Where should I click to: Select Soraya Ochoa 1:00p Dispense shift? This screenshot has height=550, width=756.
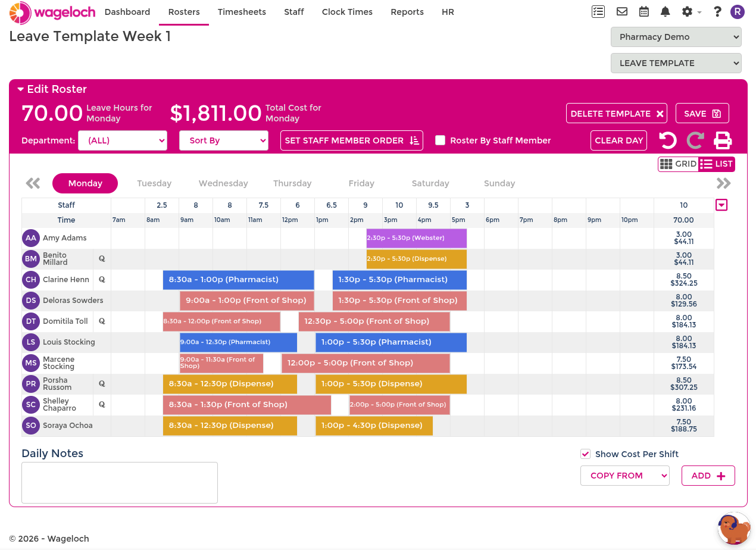pos(374,426)
